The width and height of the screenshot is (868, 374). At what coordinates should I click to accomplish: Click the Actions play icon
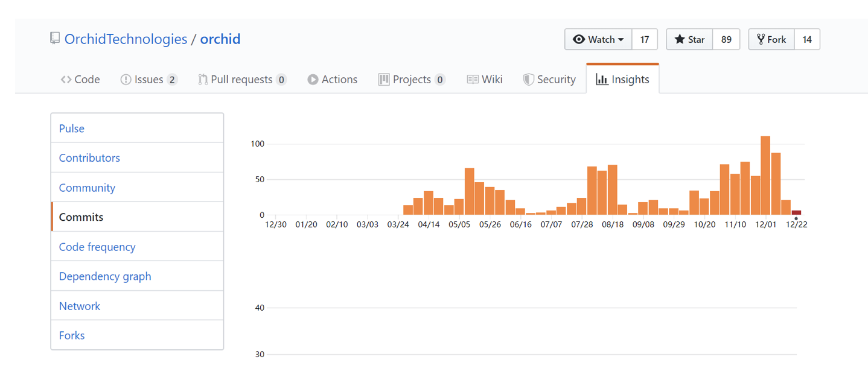[313, 80]
